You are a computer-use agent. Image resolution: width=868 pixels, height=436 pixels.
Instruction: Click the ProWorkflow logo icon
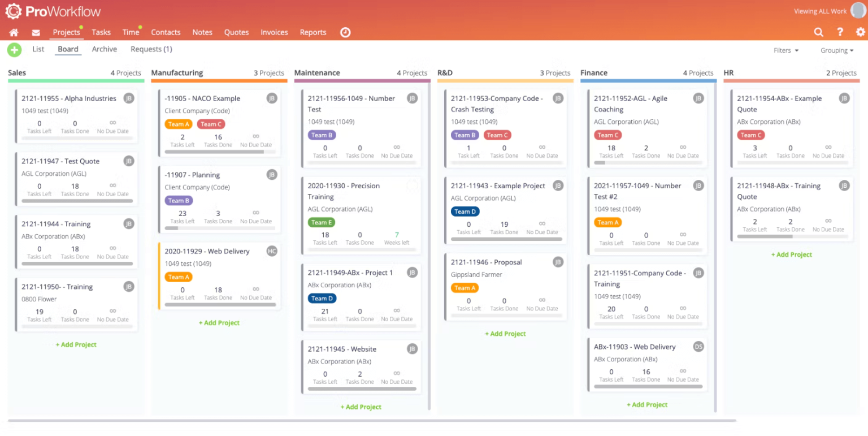tap(14, 11)
